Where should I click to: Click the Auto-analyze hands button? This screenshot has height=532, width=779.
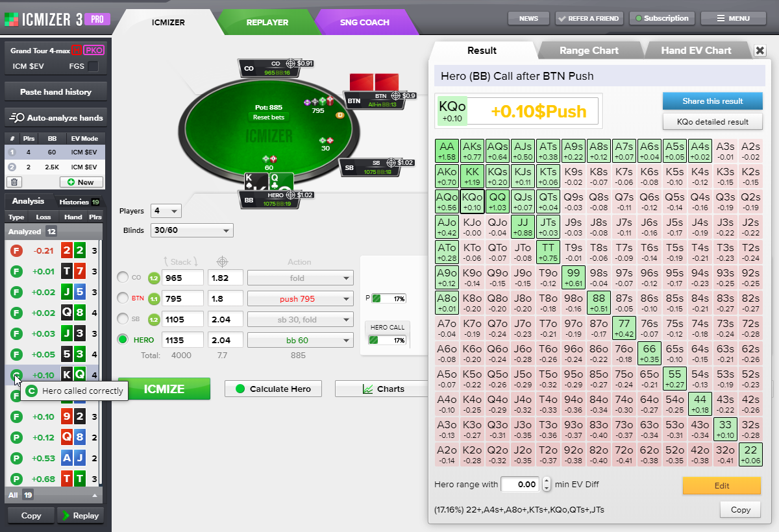click(x=55, y=118)
